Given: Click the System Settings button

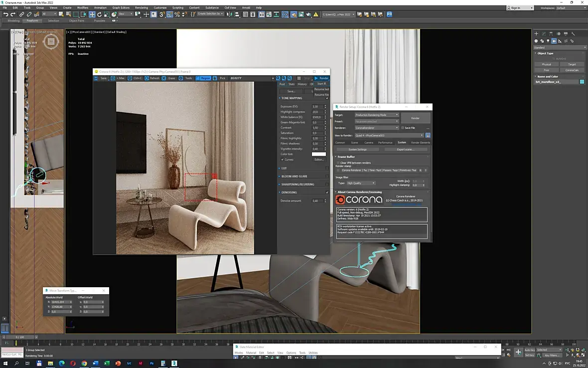Looking at the screenshot, I should (x=357, y=149).
